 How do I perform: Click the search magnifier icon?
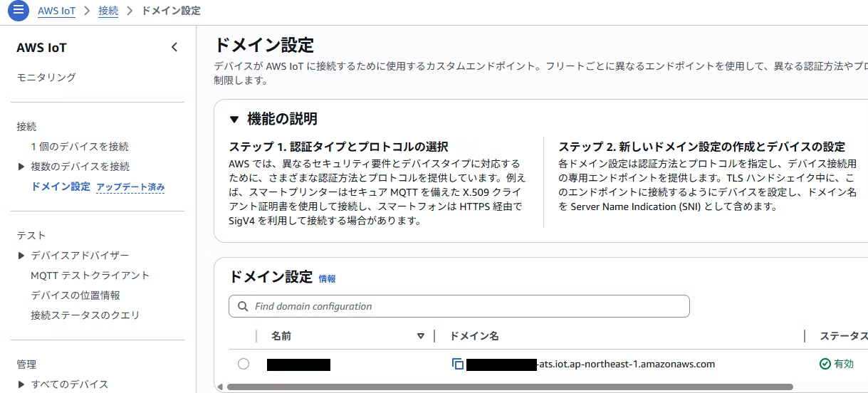[x=241, y=306]
